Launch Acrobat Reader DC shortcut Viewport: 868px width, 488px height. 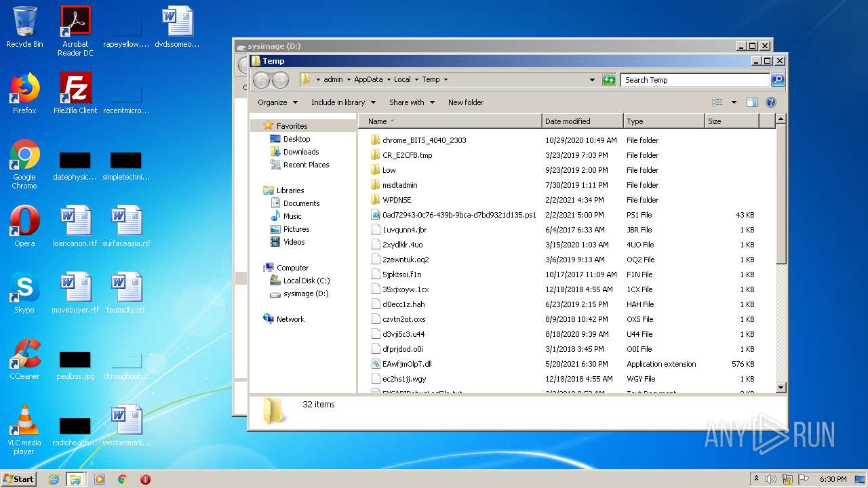coord(75,31)
